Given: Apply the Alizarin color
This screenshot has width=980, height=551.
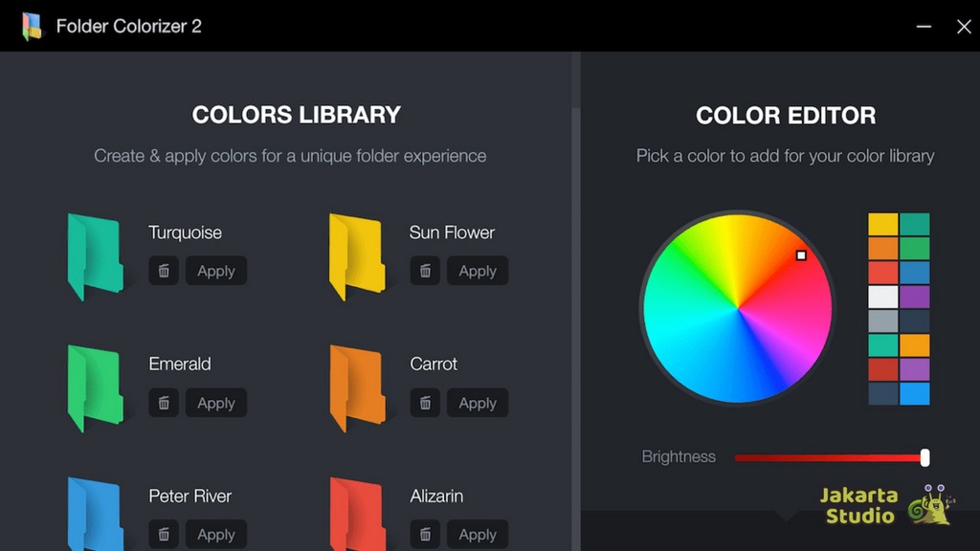Looking at the screenshot, I should click(477, 534).
